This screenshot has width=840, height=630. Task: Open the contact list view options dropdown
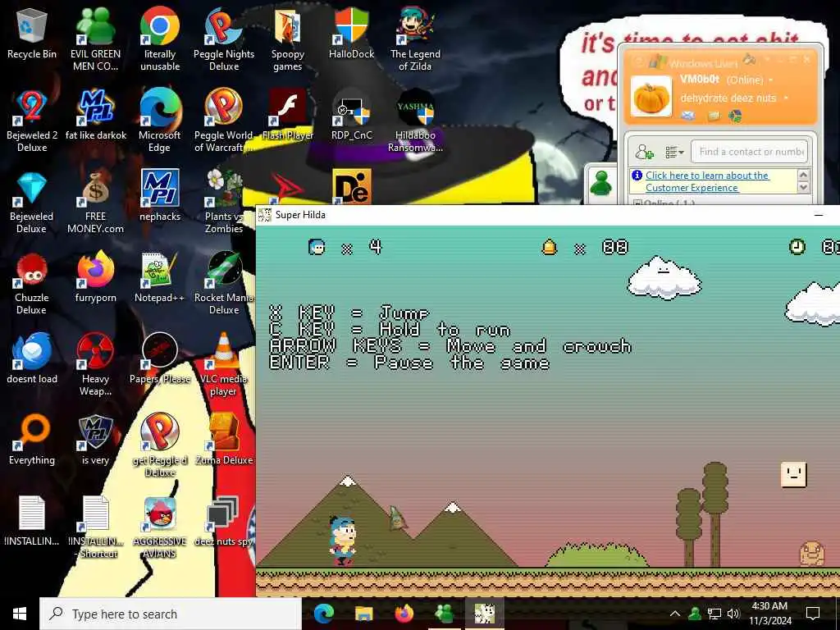click(x=674, y=153)
